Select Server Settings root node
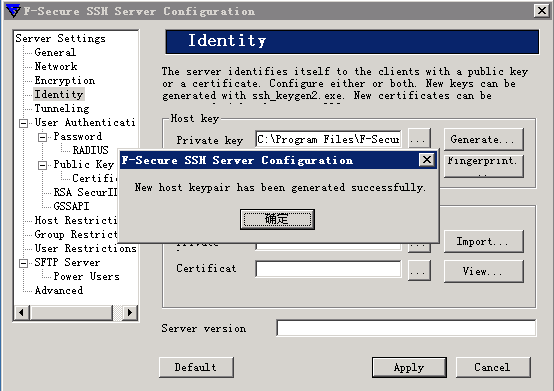This screenshot has height=391, width=554. point(60,38)
